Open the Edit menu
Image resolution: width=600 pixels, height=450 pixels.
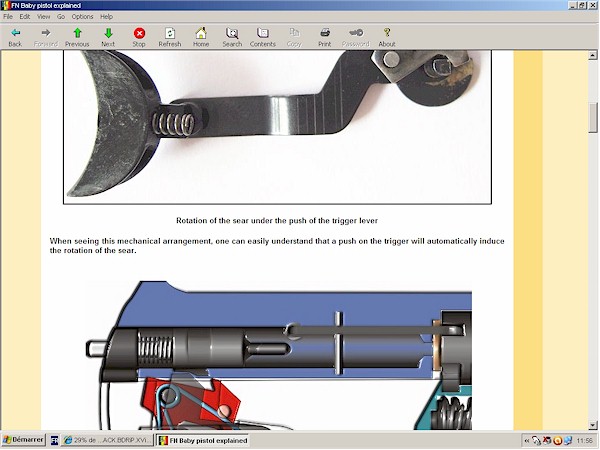pos(25,16)
